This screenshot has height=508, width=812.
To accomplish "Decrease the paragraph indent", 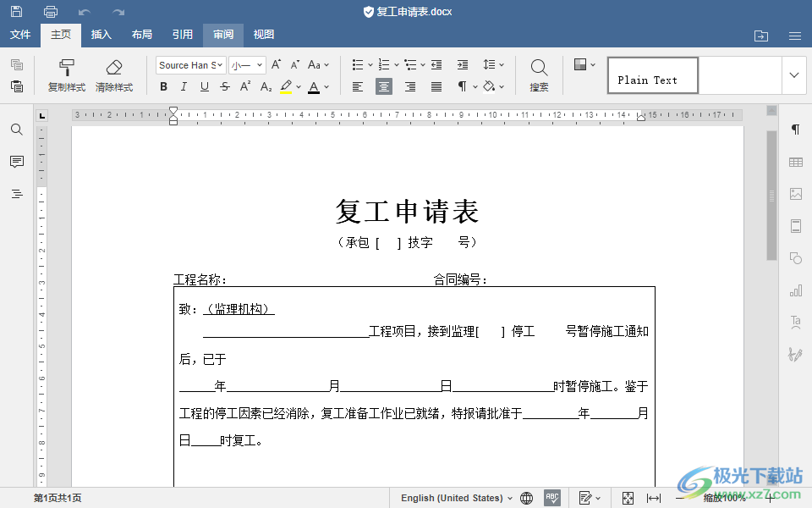I will [436, 65].
